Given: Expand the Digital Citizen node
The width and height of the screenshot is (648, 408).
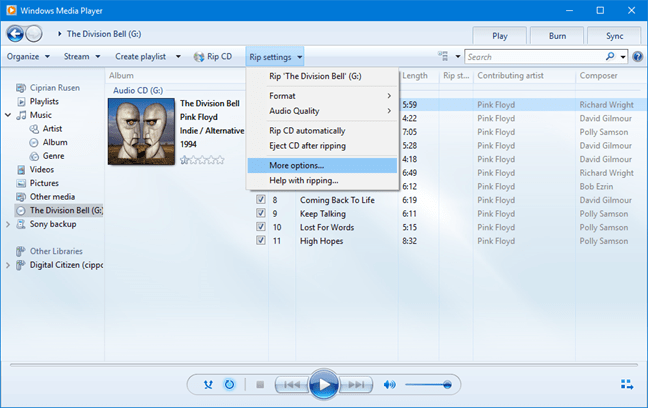Looking at the screenshot, I should [x=8, y=265].
